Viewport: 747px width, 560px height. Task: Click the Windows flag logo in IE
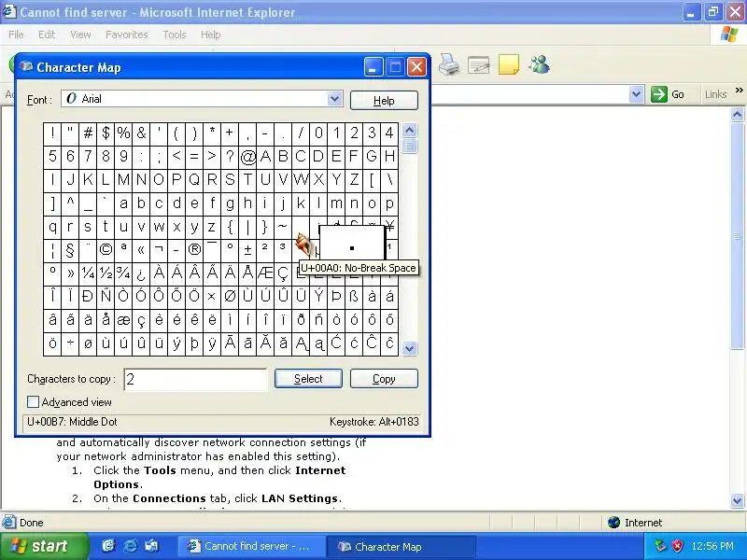[728, 35]
